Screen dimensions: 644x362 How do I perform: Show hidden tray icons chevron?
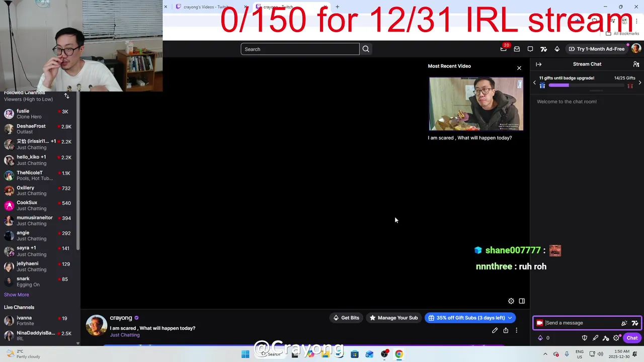click(x=545, y=354)
